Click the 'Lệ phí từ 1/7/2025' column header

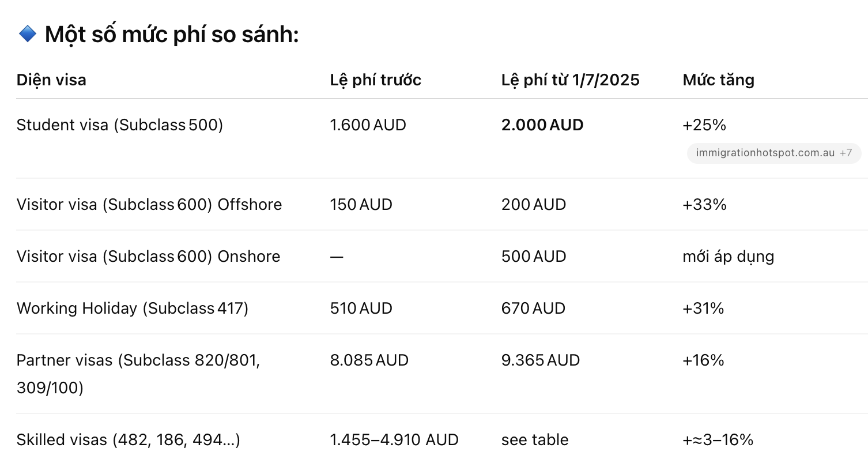570,80
